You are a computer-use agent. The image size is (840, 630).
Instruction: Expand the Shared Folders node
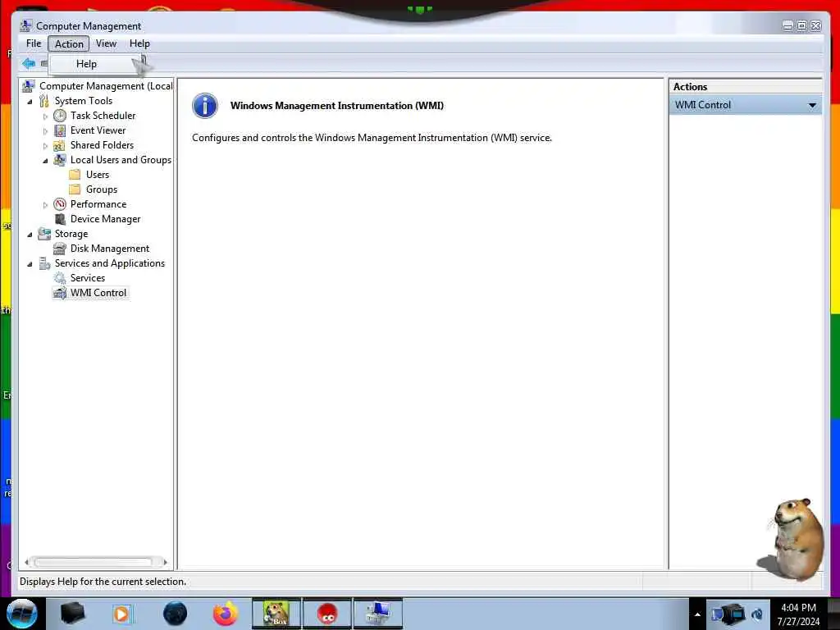(45, 146)
